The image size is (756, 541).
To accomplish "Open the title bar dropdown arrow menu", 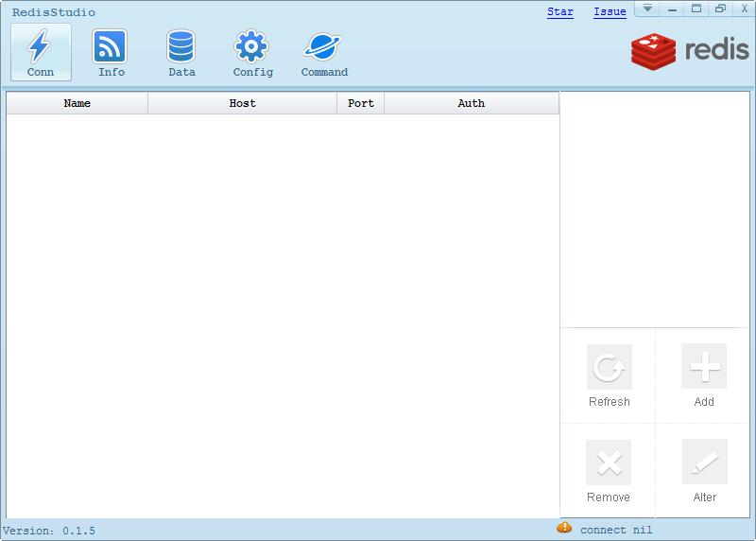I will (648, 9).
